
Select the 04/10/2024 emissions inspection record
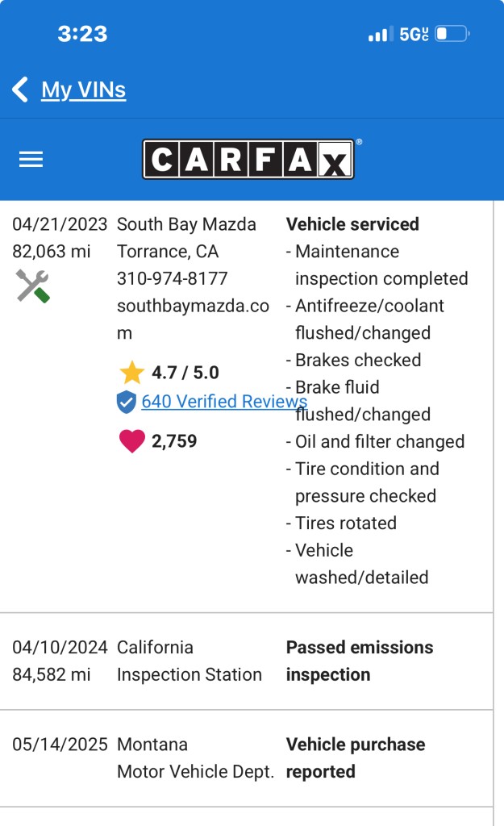click(x=247, y=661)
